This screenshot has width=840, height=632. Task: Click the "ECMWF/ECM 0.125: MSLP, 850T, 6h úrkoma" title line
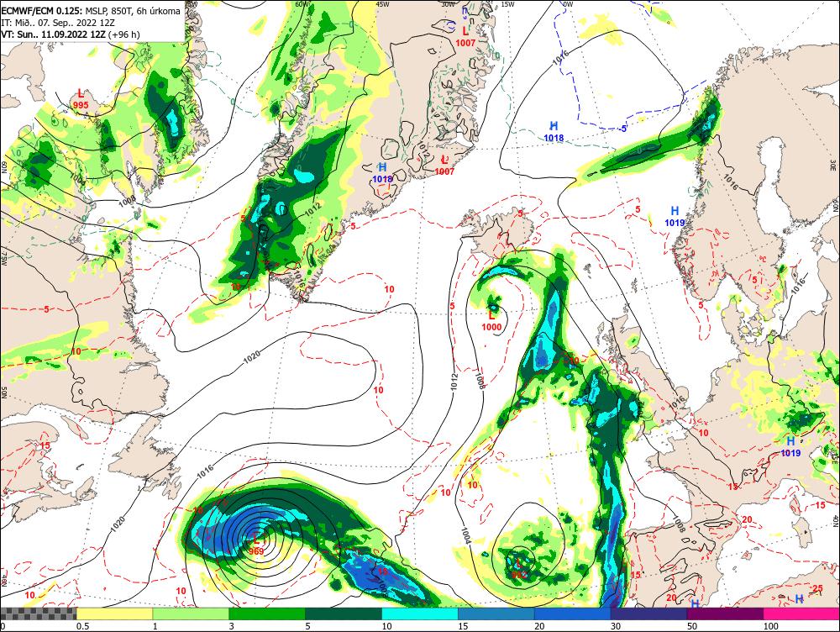point(91,11)
